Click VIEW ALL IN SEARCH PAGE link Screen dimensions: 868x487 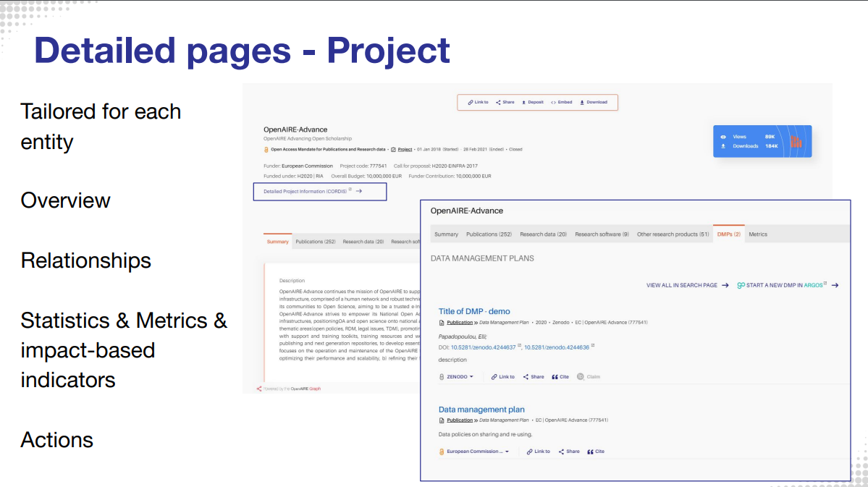681,286
